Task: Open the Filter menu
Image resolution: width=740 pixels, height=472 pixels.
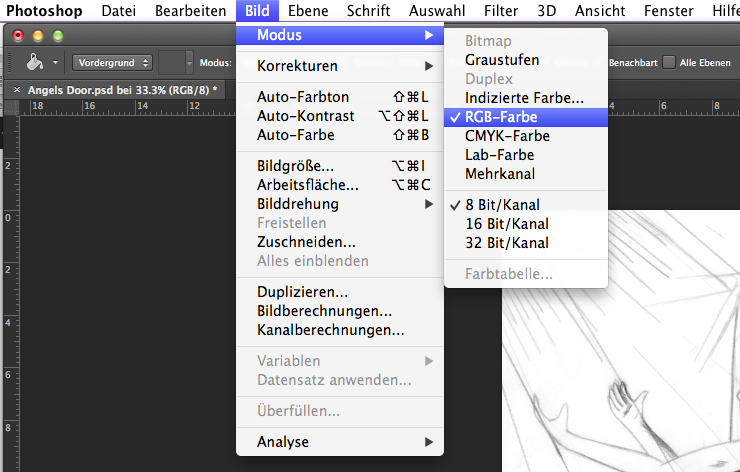Action: (501, 10)
